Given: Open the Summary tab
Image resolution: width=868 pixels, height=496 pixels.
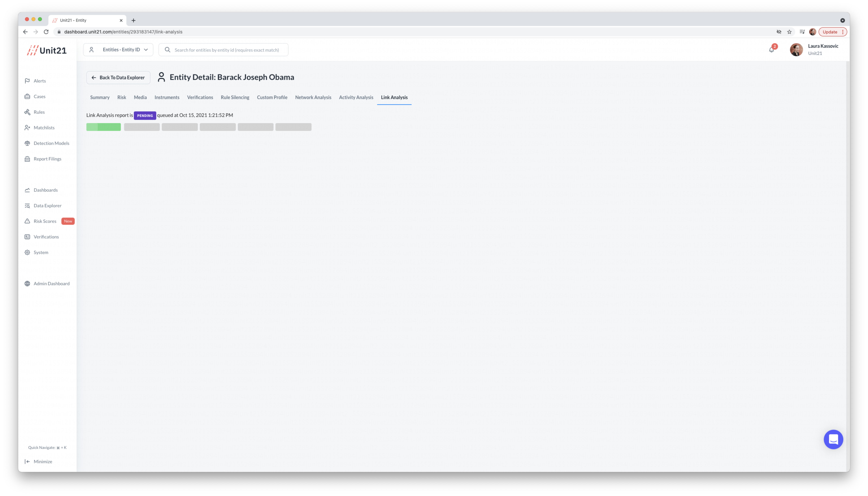Looking at the screenshot, I should pos(99,97).
